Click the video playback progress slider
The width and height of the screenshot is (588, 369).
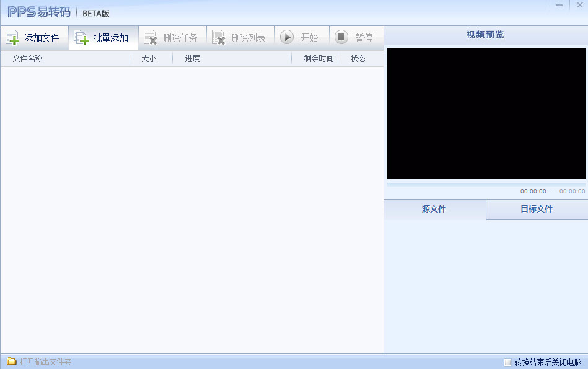(486, 183)
